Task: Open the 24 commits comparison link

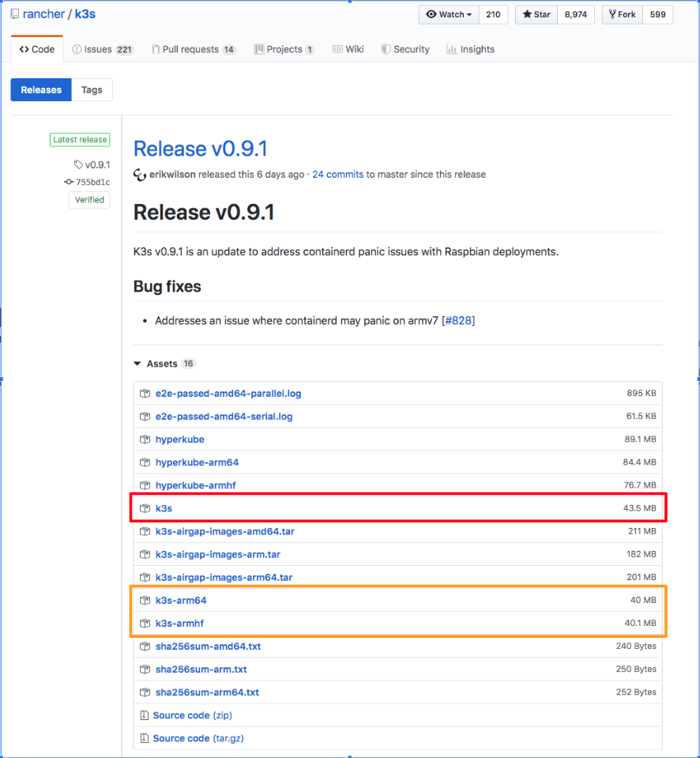Action: point(337,175)
